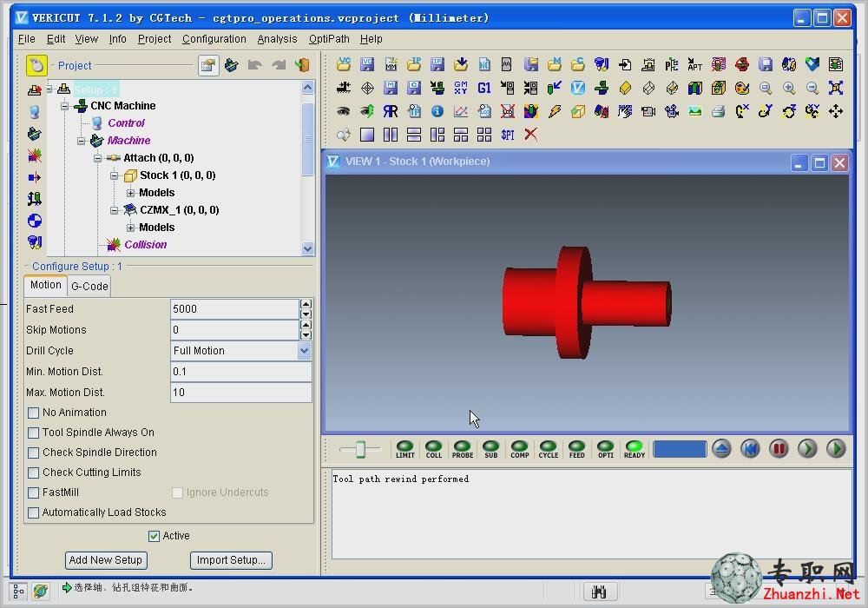Click the rotate about Z icon
This screenshot has height=608, width=868.
click(789, 111)
